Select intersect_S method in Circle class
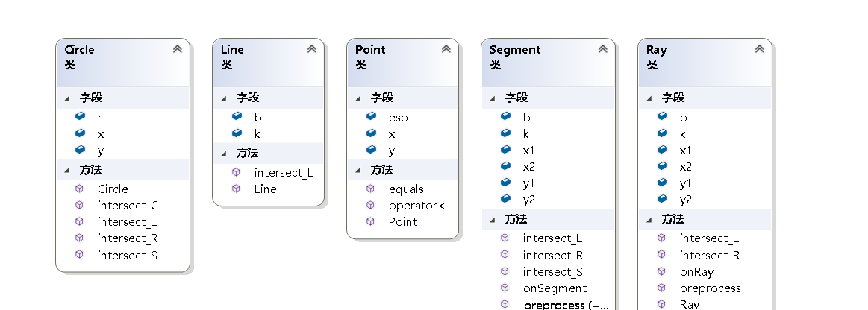868x310 pixels. (x=127, y=255)
